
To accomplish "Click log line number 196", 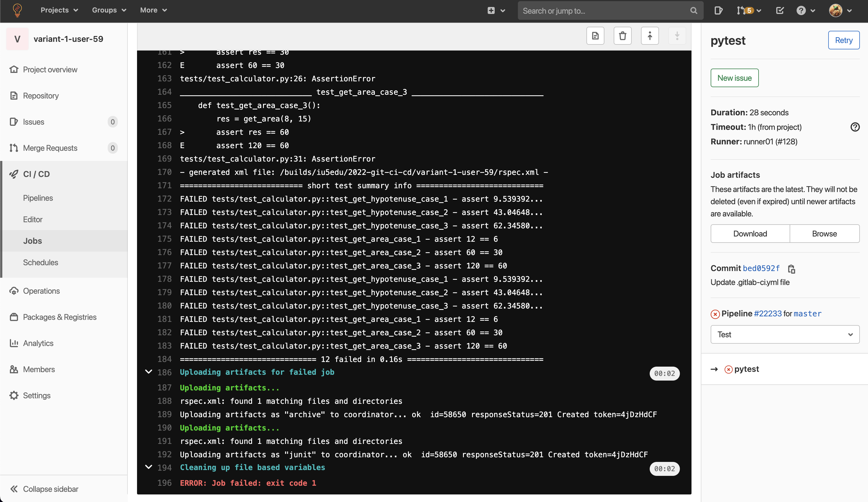I will (x=164, y=483).
